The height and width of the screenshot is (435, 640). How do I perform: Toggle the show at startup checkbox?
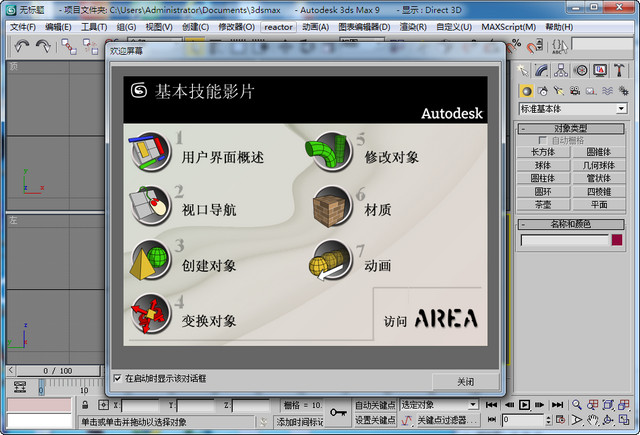118,379
